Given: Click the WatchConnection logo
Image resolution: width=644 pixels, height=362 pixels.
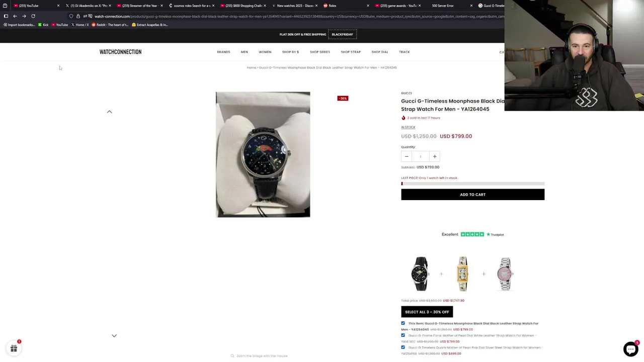Looking at the screenshot, I should pos(120,52).
